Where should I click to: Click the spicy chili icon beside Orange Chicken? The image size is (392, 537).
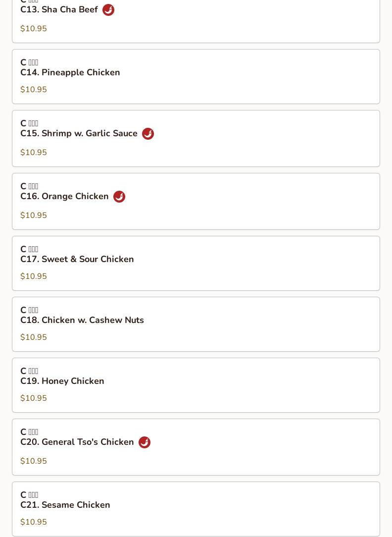click(119, 197)
